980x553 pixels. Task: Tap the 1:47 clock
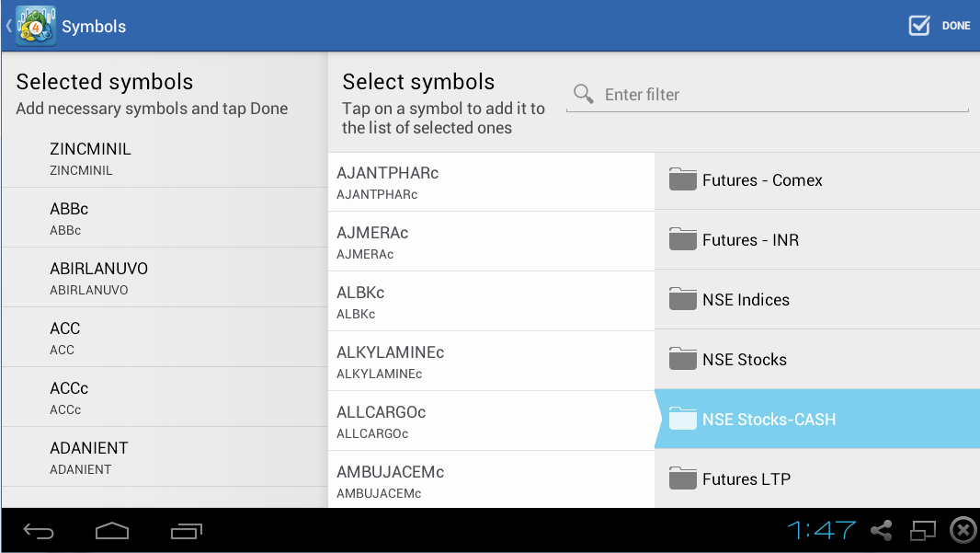click(821, 531)
